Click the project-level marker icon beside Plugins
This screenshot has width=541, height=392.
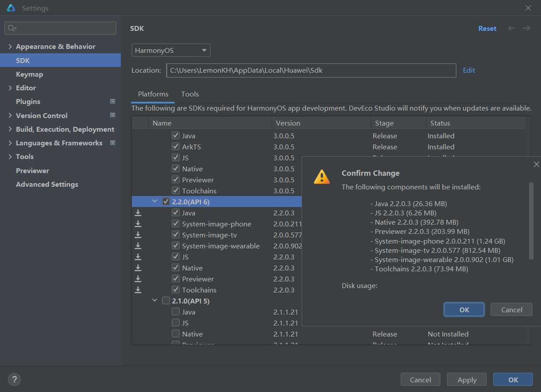(112, 101)
